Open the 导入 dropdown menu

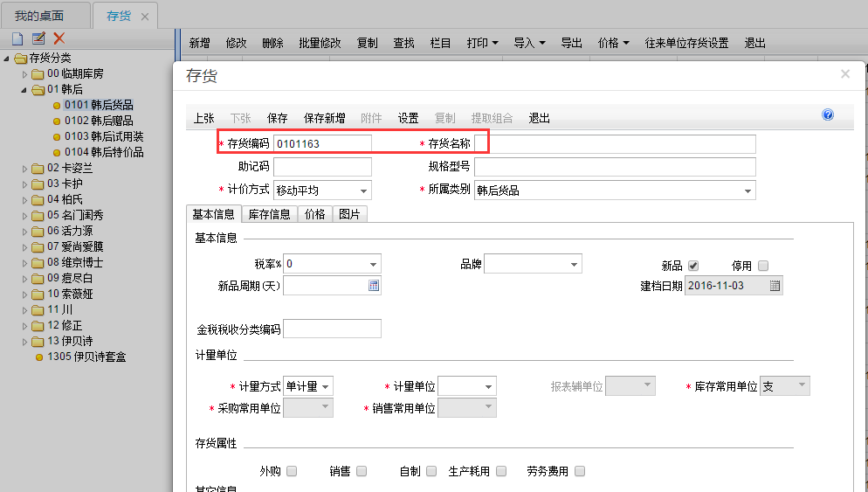click(529, 43)
